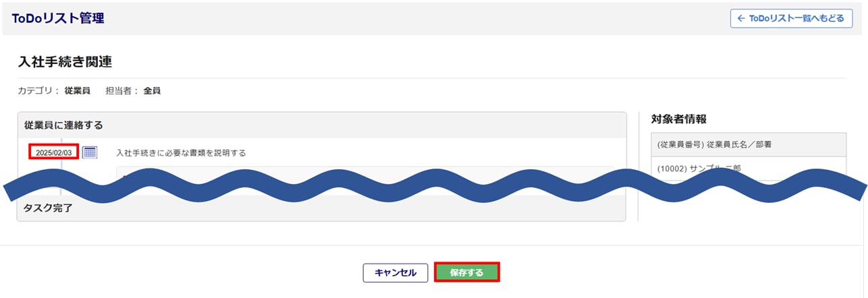The width and height of the screenshot is (868, 298).
Task: Open the calendar date picker icon
Action: (90, 152)
